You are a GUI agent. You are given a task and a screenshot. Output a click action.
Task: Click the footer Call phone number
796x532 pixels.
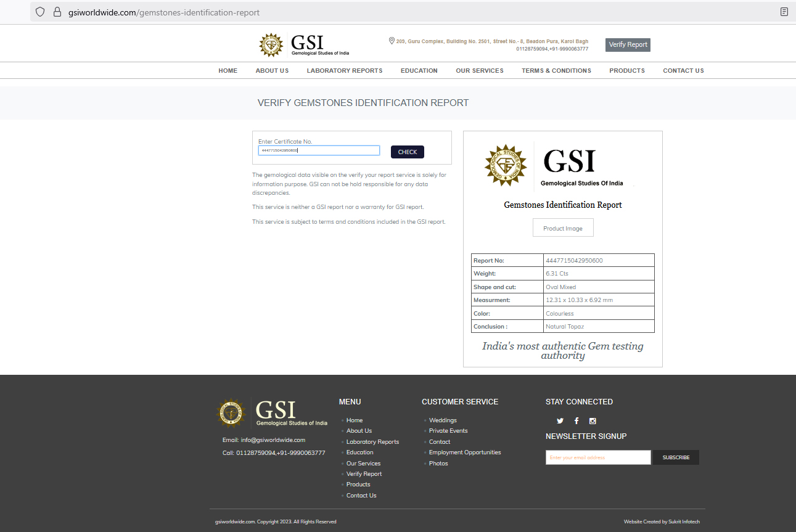click(x=281, y=452)
